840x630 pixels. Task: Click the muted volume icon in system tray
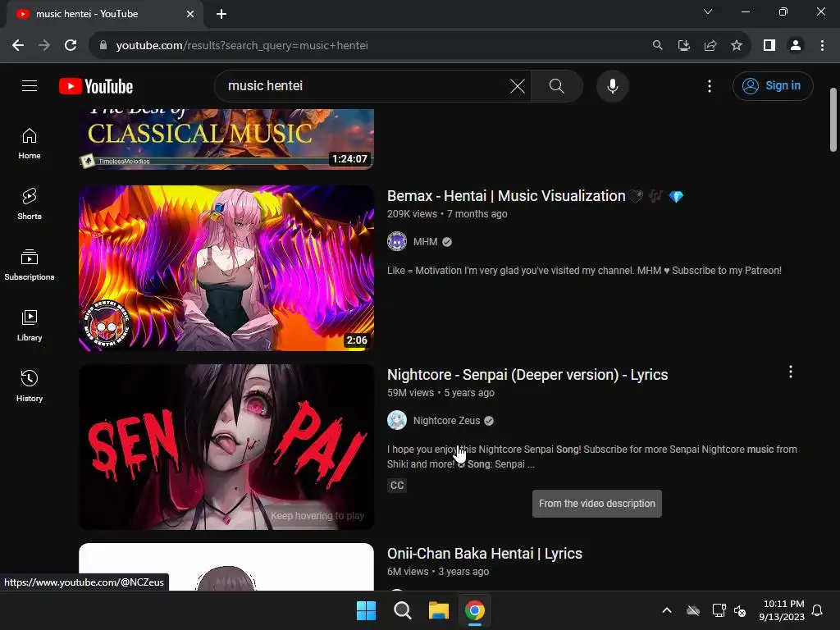click(x=740, y=610)
